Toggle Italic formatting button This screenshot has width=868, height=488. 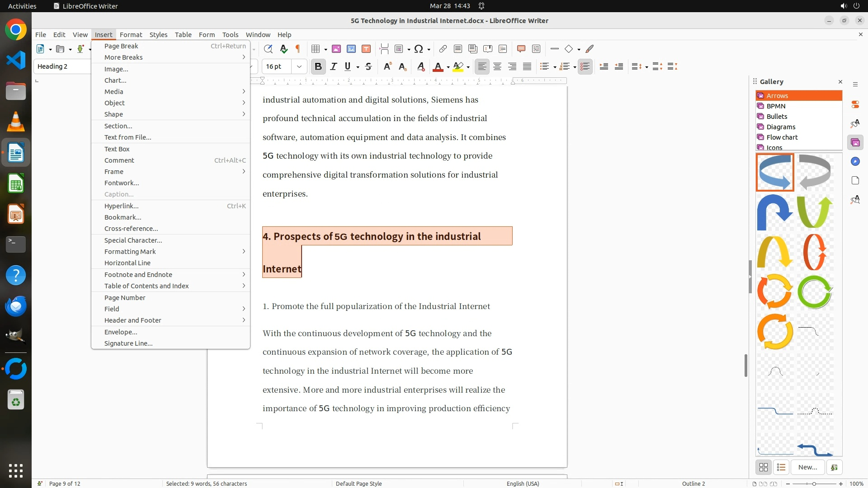333,66
